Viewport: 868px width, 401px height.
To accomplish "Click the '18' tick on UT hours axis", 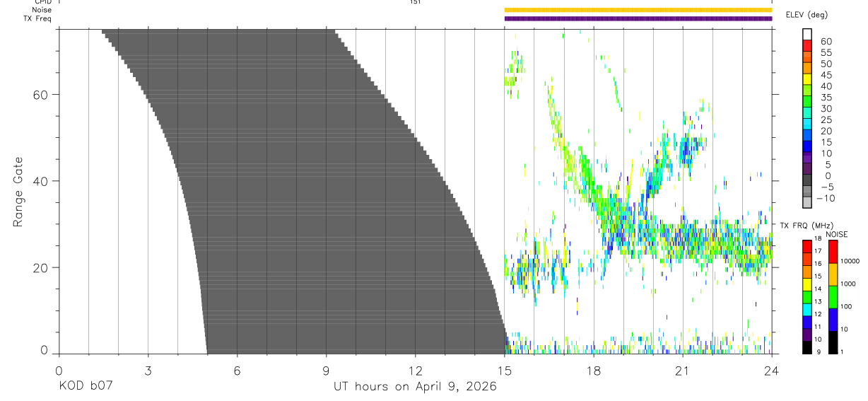I will pos(593,371).
